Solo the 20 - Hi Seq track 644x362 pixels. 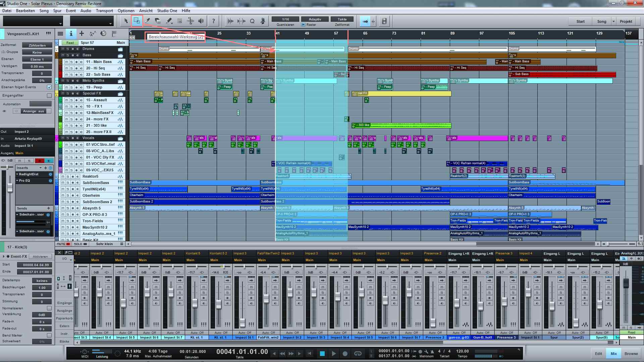coord(71,68)
